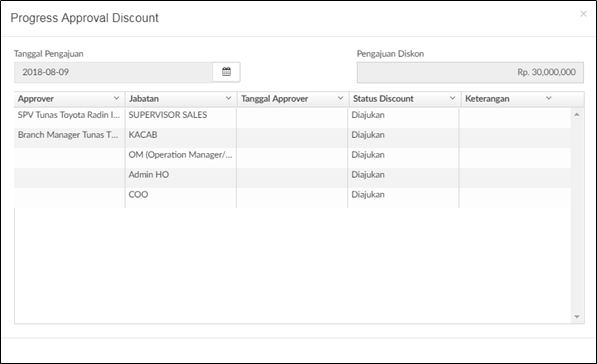Select the COO row
This screenshot has width=597, height=364.
pos(292,197)
